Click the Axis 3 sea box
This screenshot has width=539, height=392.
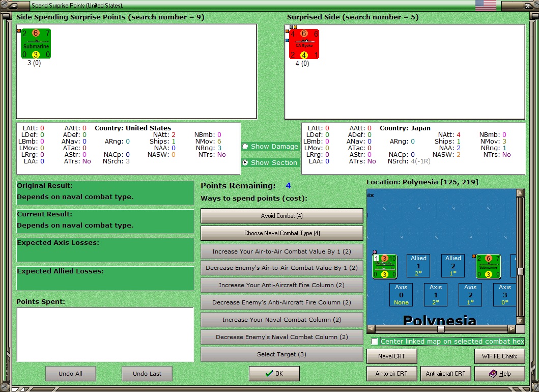[x=504, y=295]
